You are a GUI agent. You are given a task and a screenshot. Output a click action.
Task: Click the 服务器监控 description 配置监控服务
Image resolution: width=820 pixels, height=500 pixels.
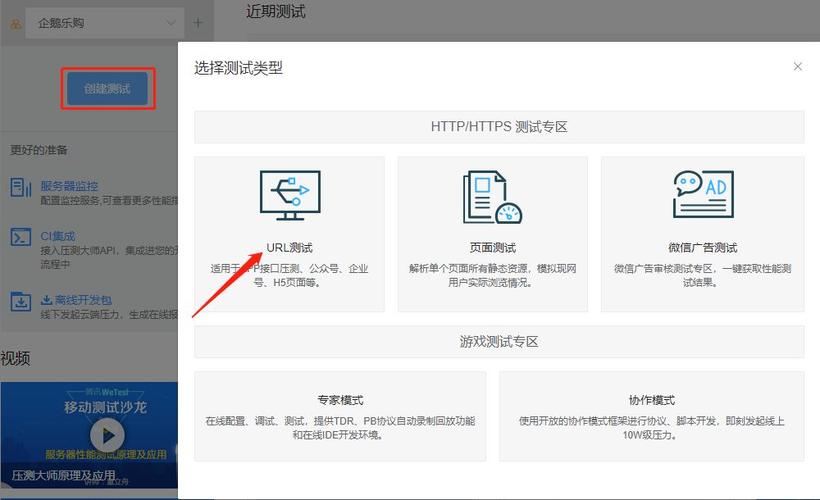[109, 200]
